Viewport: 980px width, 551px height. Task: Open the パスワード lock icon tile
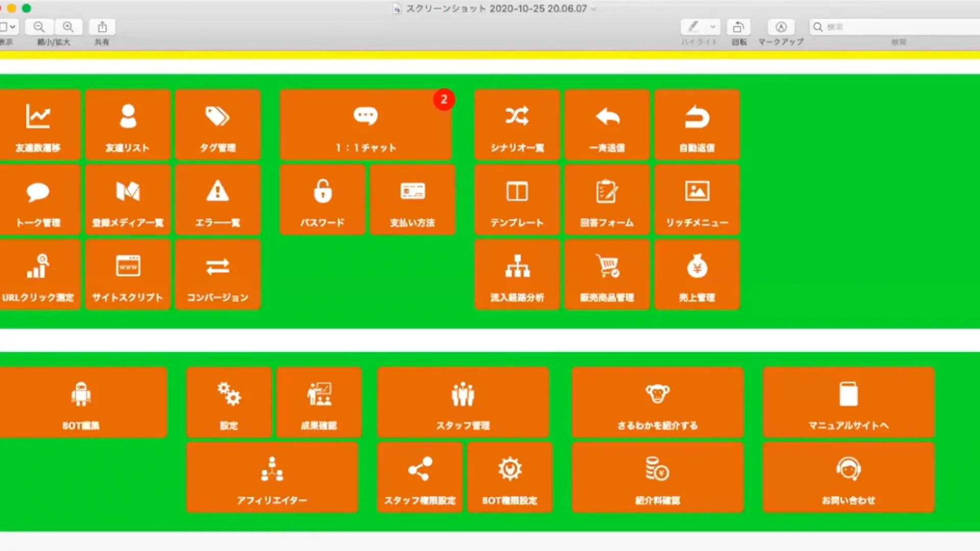point(322,200)
